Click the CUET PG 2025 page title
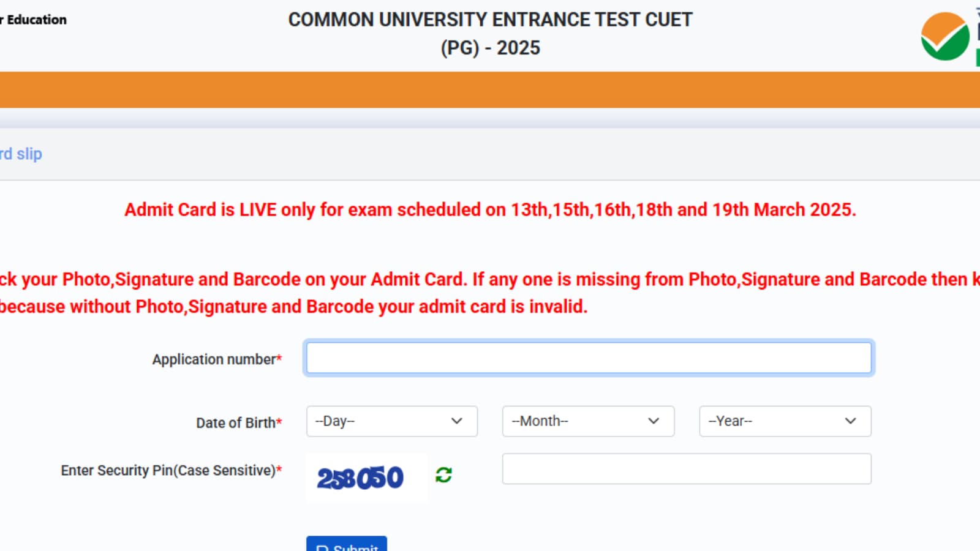 [x=490, y=33]
